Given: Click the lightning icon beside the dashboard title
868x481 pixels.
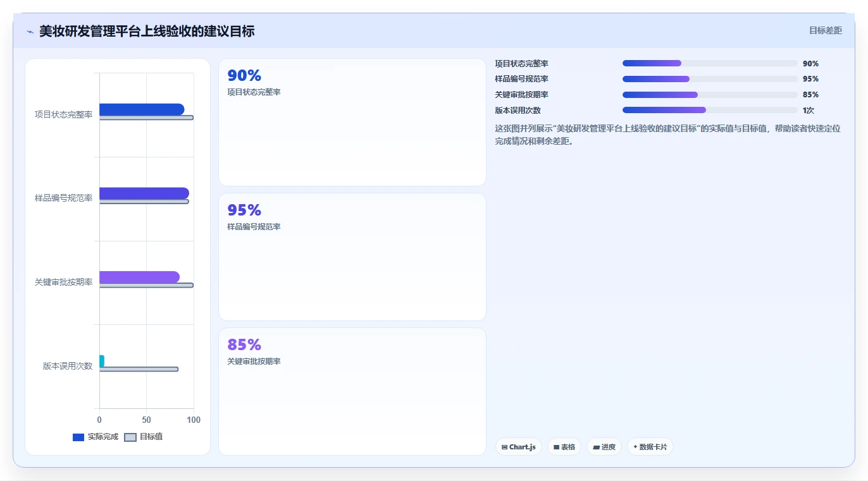Looking at the screenshot, I should point(30,32).
